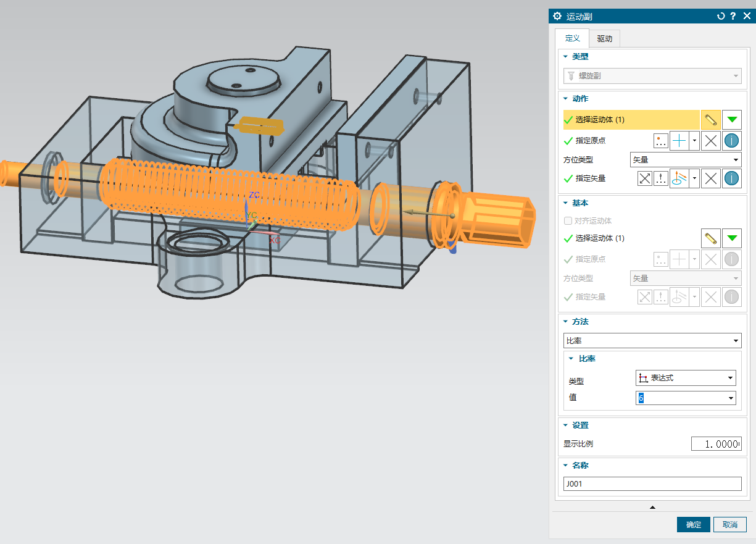
Task: Collapse the 基本 section header
Action: pyautogui.click(x=579, y=203)
